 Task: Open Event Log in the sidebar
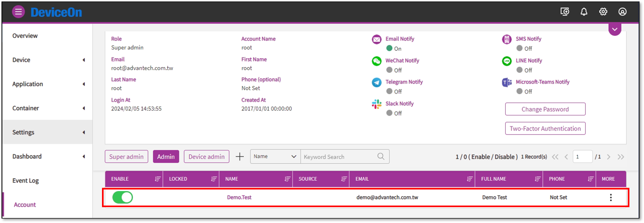pyautogui.click(x=25, y=181)
